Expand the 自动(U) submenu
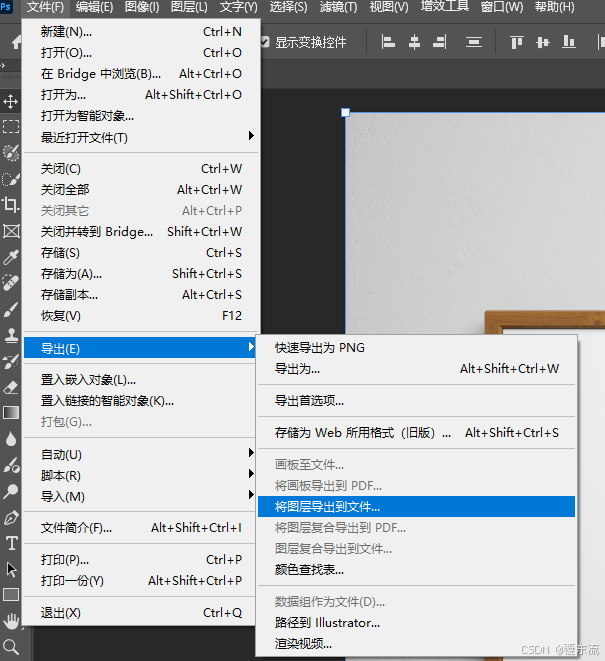The height and width of the screenshot is (661, 605). pos(140,454)
